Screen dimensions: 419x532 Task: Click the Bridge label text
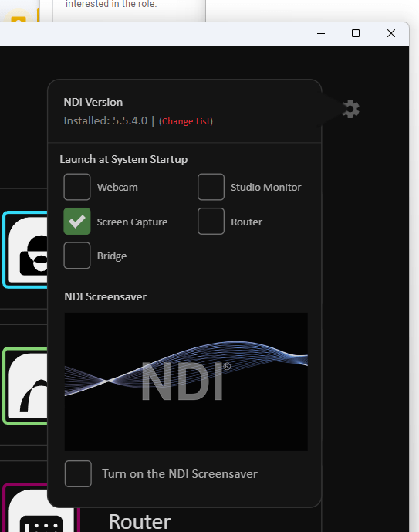(x=112, y=256)
